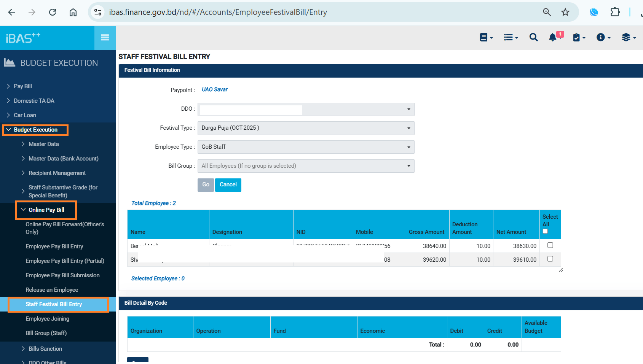This screenshot has height=364, width=643.
Task: Check the Select All checkbox
Action: tap(545, 231)
